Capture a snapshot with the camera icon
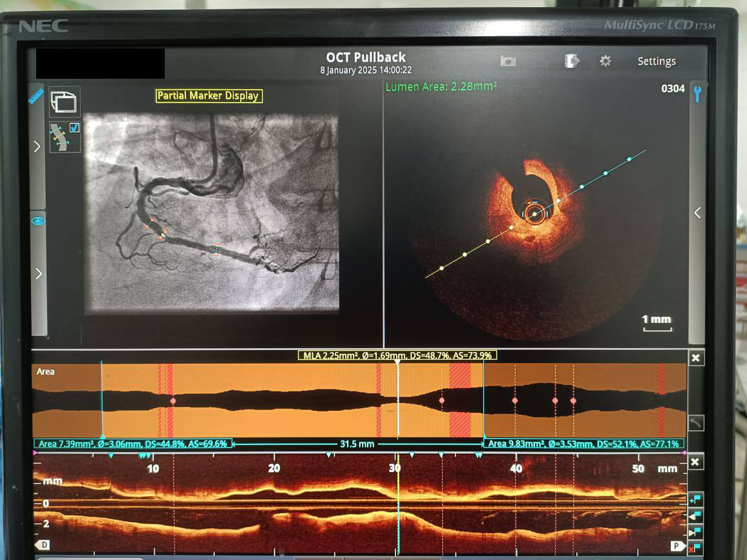This screenshot has height=560, width=747. click(508, 61)
